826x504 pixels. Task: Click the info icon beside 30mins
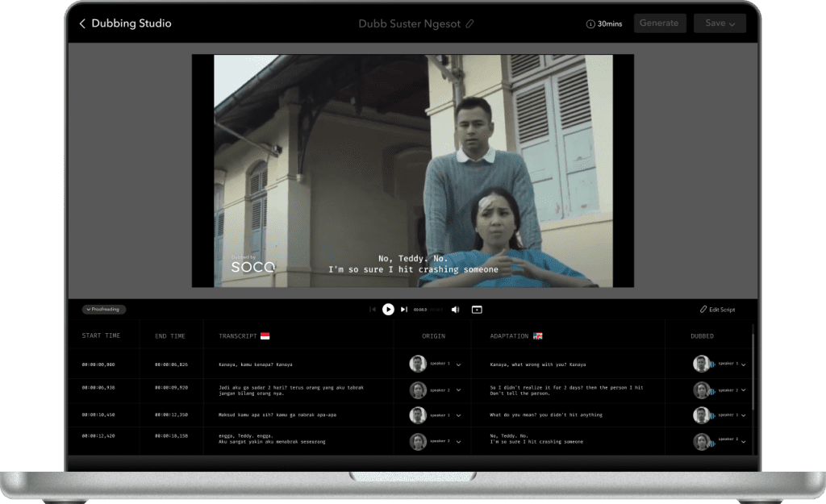tap(590, 24)
